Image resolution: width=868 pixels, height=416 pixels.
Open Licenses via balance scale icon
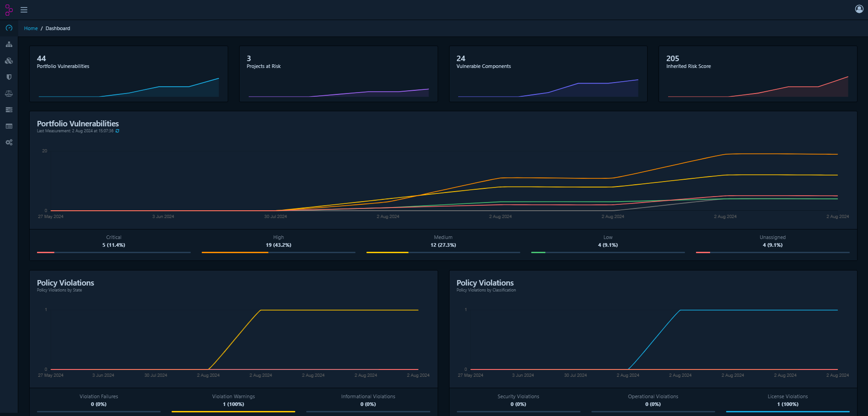point(9,94)
